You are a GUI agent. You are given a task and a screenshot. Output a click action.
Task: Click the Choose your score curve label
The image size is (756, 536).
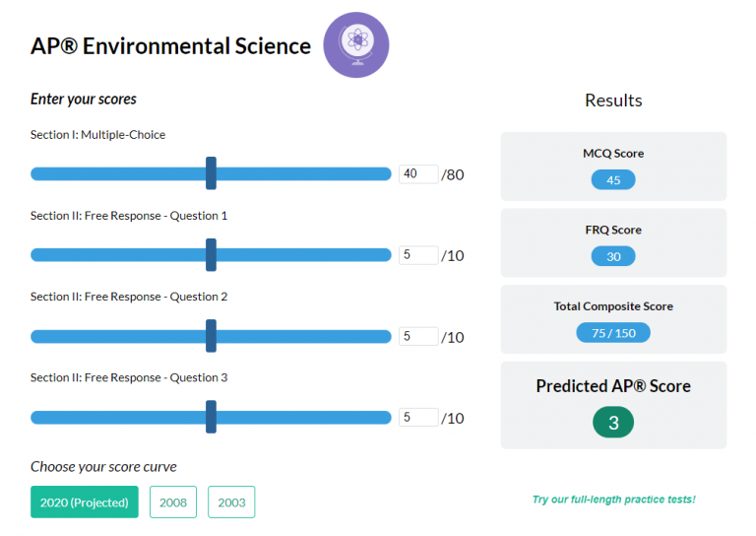pos(103,467)
